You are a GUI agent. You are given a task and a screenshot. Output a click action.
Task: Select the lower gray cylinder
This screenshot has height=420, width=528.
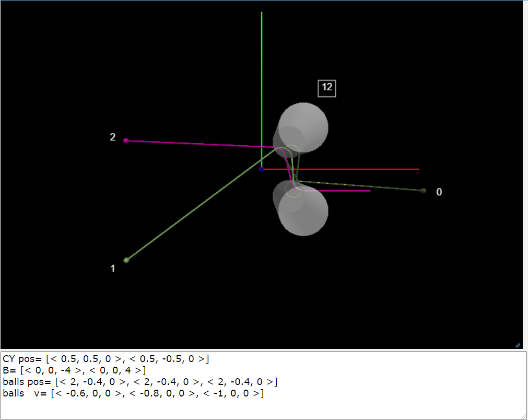(304, 210)
